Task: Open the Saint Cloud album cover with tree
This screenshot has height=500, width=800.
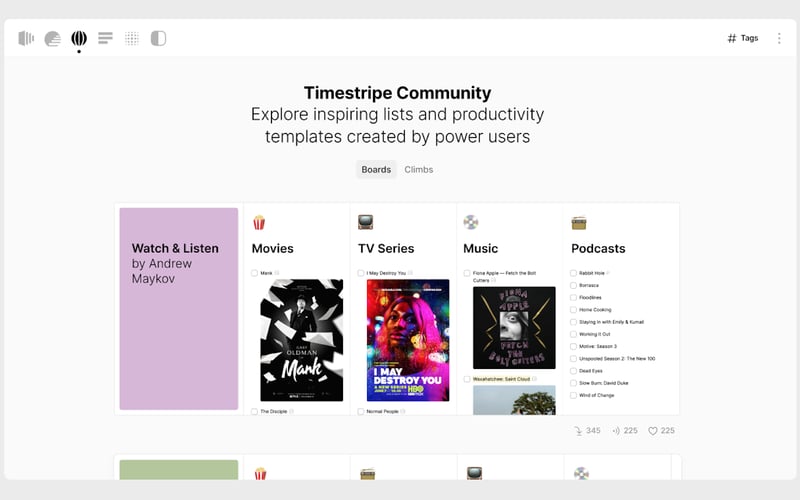Action: pos(514,400)
